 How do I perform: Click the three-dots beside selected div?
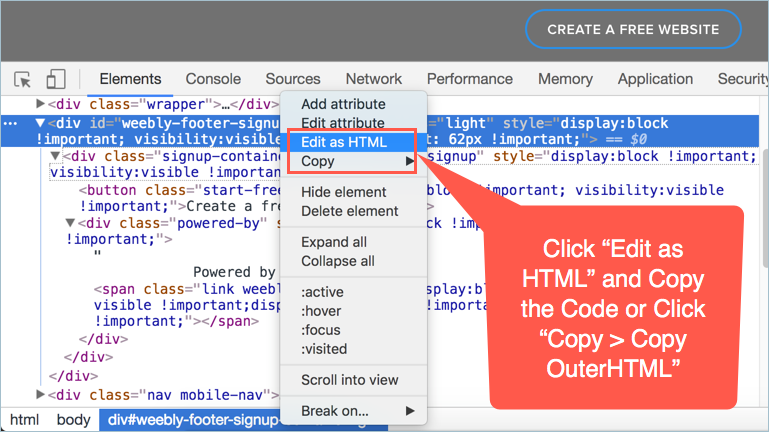pos(10,124)
